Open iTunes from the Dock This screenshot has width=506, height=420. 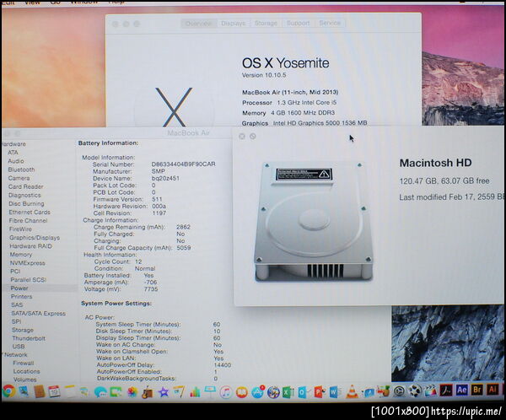[226, 392]
